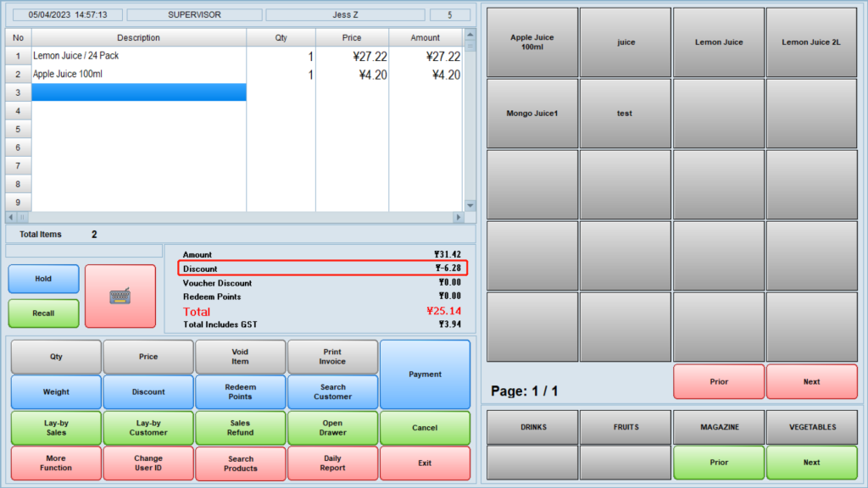The image size is (868, 488).
Task: Open the DRINKS category
Action: point(531,427)
